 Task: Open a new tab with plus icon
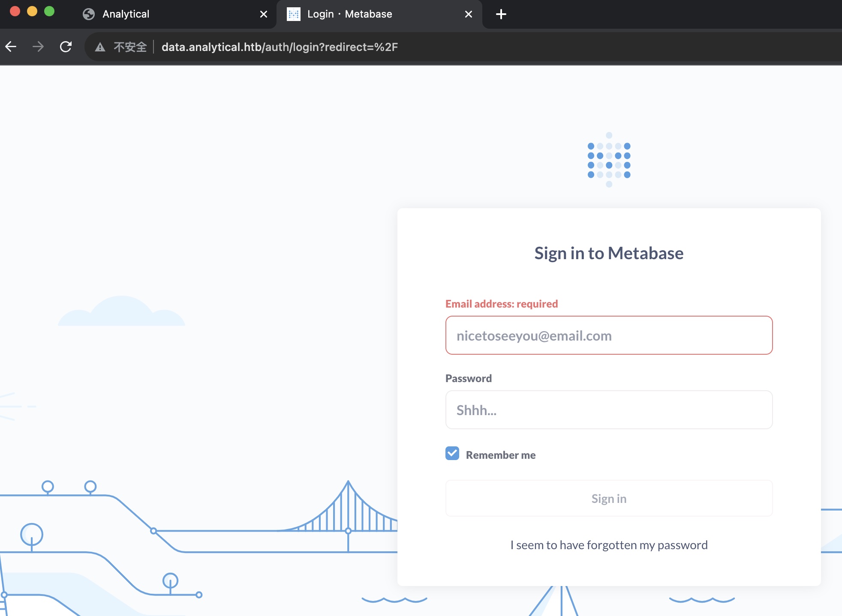(x=501, y=14)
